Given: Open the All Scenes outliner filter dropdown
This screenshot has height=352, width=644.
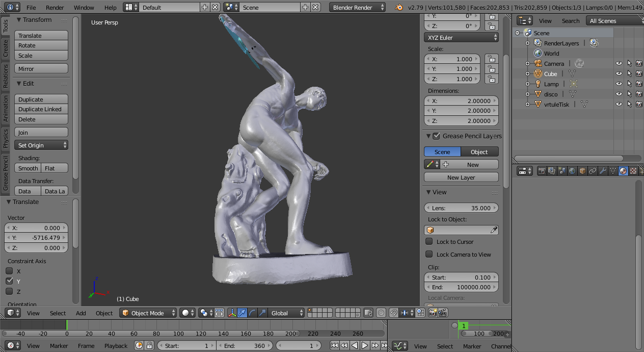Looking at the screenshot, I should click(x=615, y=20).
